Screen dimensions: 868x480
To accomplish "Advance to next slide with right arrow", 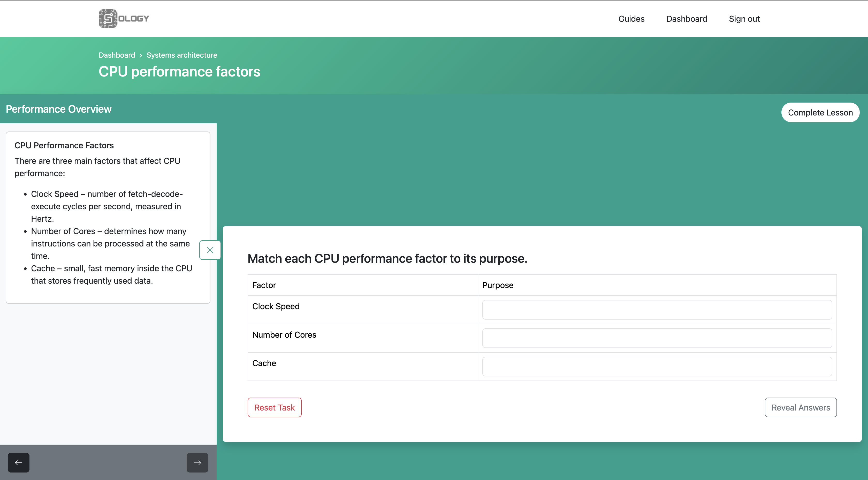I will click(x=197, y=462).
